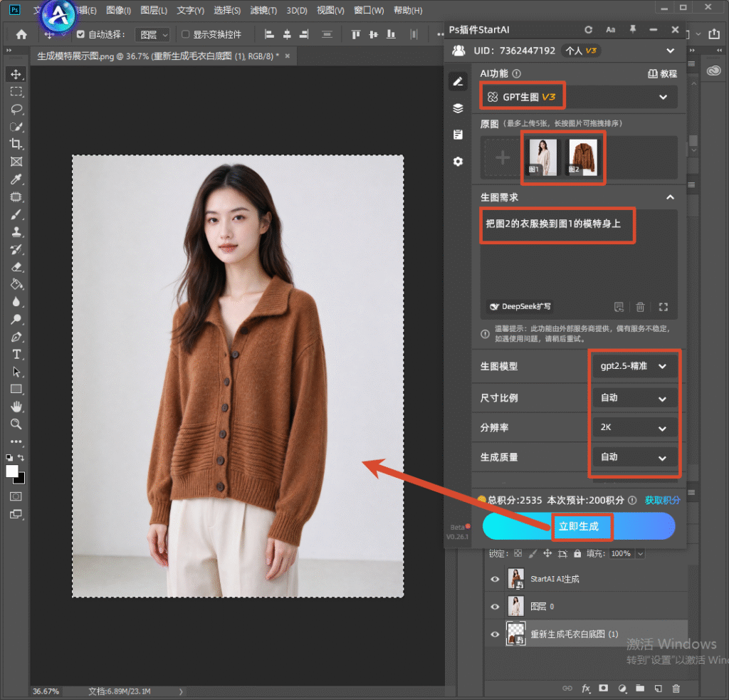Open the auto-select 图层 dropdown

152,35
